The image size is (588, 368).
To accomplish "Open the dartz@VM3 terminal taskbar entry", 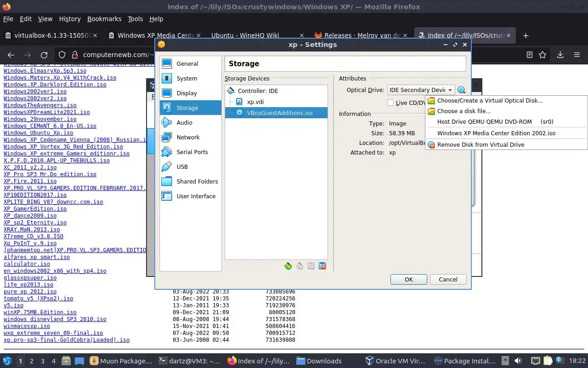I will click(x=189, y=361).
